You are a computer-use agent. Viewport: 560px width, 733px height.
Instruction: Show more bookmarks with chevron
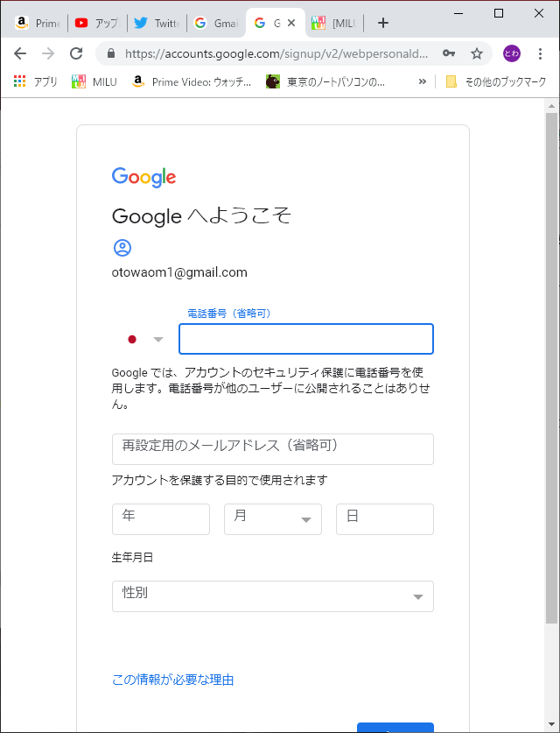click(x=423, y=81)
